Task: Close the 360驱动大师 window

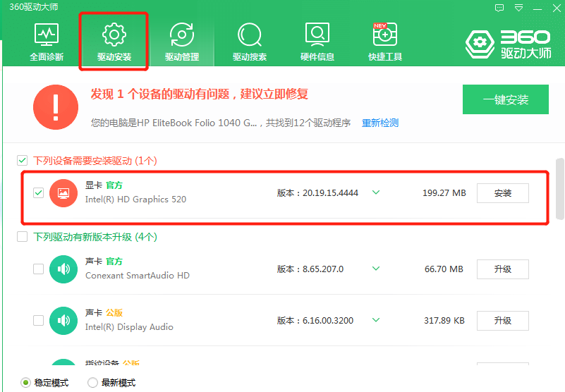Action: pos(557,8)
